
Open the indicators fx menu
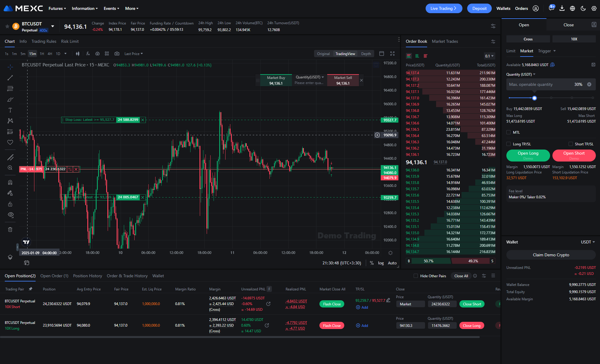(88, 54)
